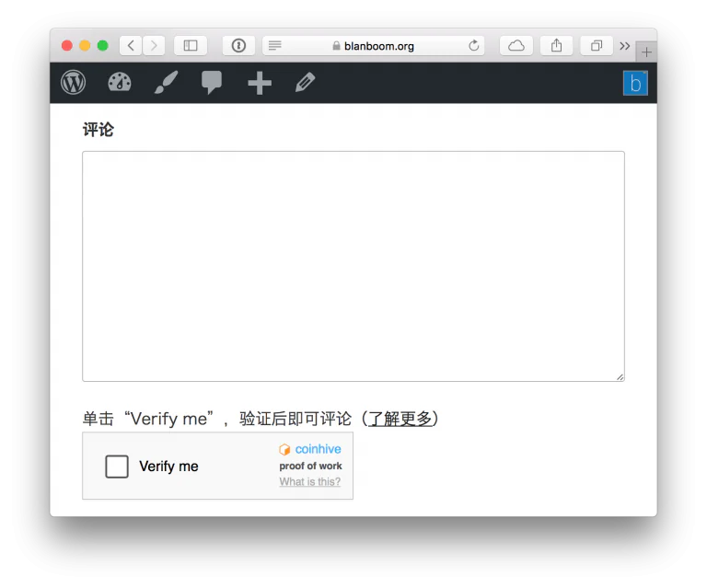
Task: Click inside the comment text area
Action: pyautogui.click(x=353, y=266)
